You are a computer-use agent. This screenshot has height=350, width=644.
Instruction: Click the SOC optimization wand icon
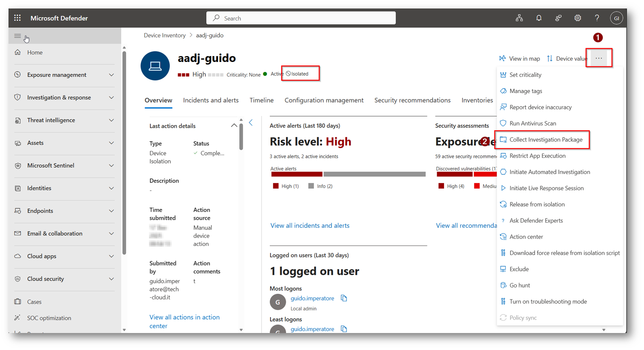pyautogui.click(x=17, y=318)
